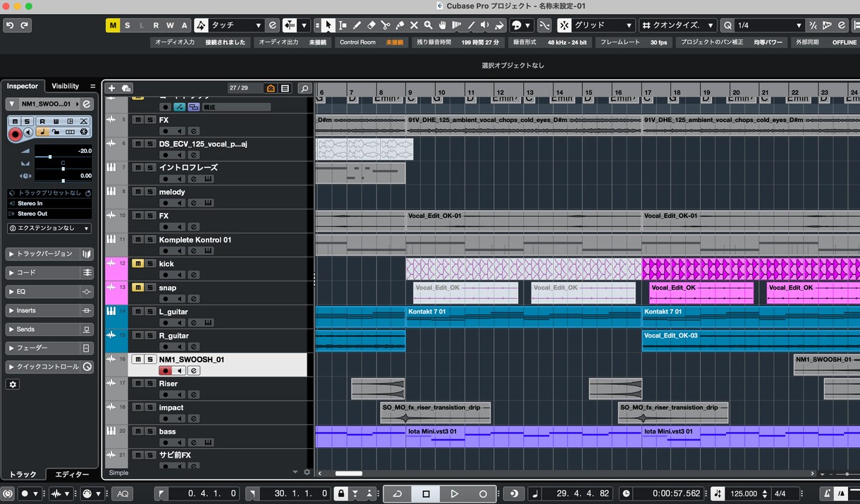This screenshot has height=504, width=860.
Task: Click the Redo arrow button
Action: pyautogui.click(x=25, y=25)
